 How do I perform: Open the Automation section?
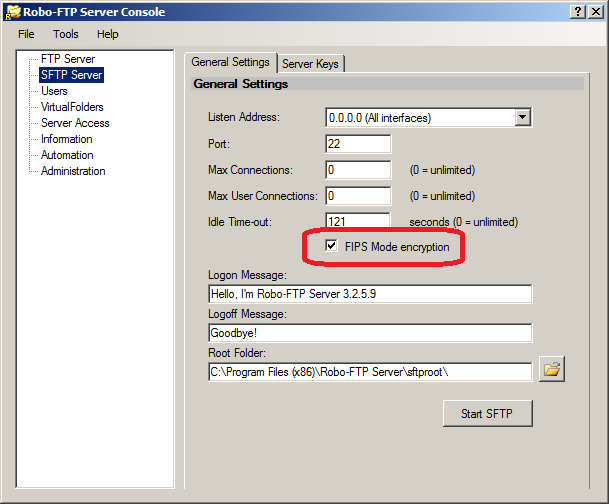click(67, 155)
